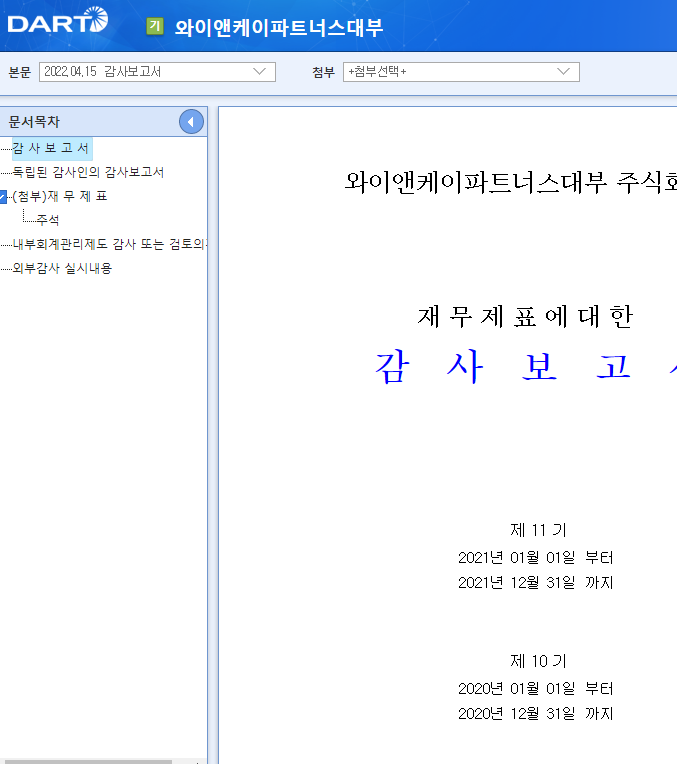Click the DART logo
677x764 pixels.
58,20
